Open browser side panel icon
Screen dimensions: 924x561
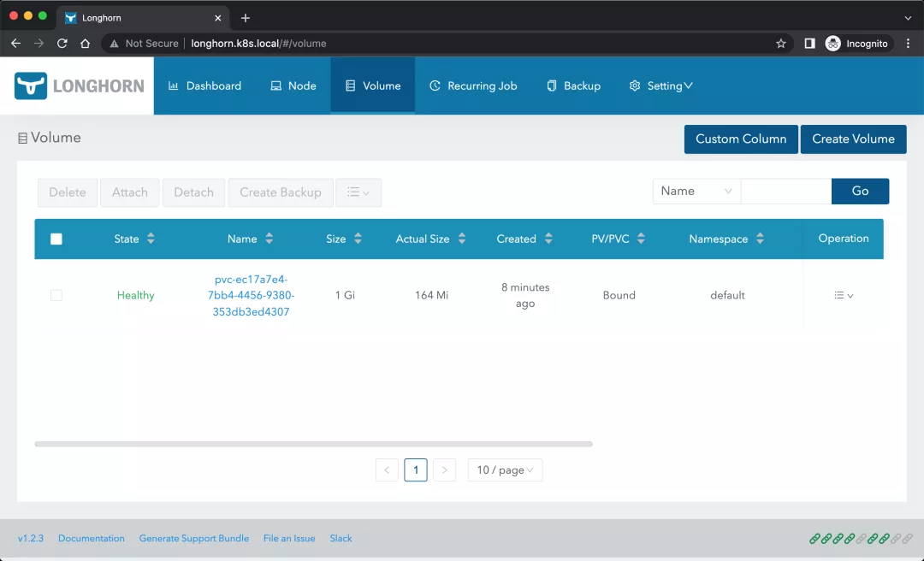click(809, 44)
